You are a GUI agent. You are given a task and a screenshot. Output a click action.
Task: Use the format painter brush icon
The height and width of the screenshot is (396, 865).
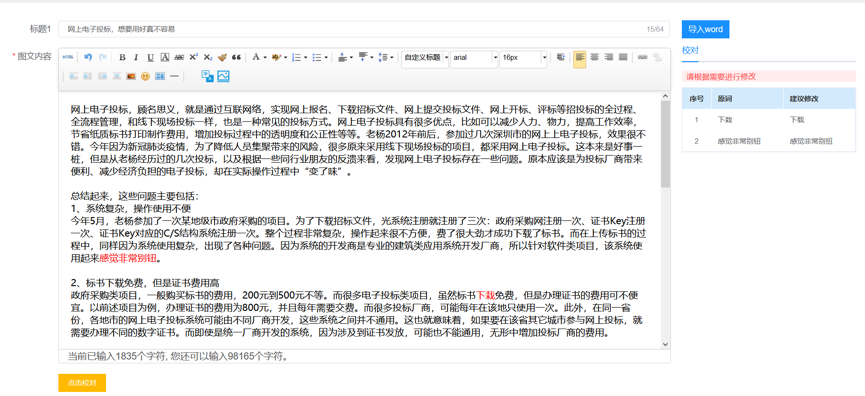[222, 57]
